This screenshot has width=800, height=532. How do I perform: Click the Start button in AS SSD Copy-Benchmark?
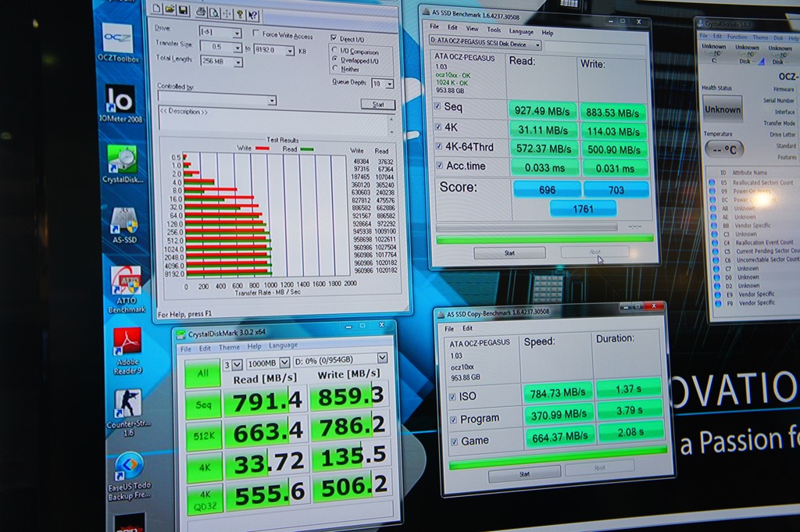point(524,474)
